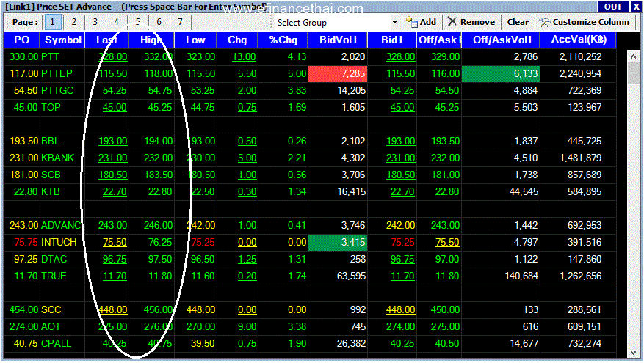This screenshot has width=644, height=363.
Task: Switch to page 1
Action: [52, 22]
